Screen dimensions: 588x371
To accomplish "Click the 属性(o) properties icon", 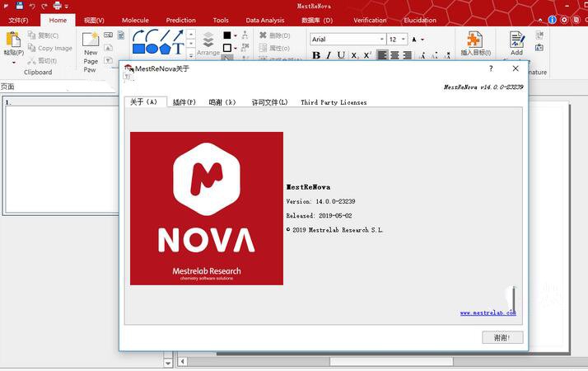I will click(263, 48).
